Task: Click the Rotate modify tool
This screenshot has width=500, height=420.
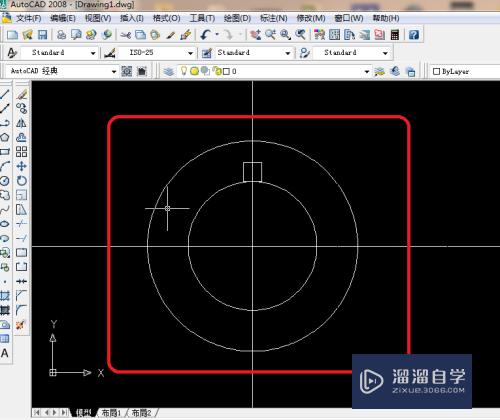Action: (22, 181)
